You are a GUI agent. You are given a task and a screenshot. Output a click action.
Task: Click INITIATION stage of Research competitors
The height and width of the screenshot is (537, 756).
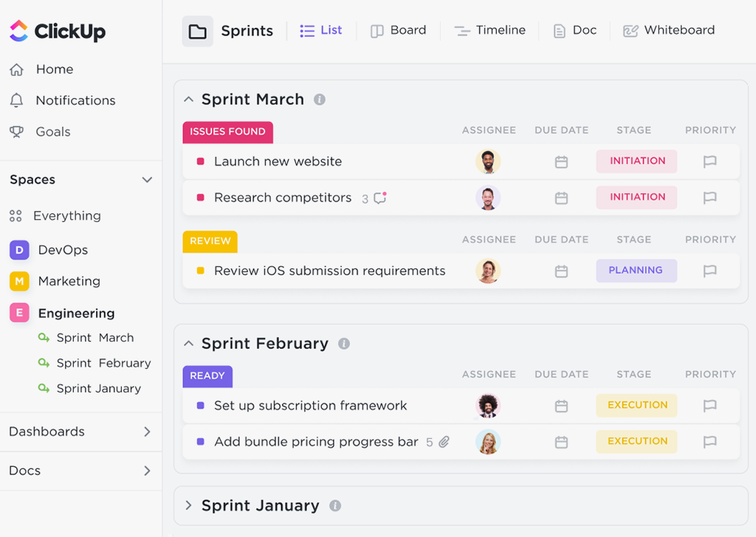point(636,198)
